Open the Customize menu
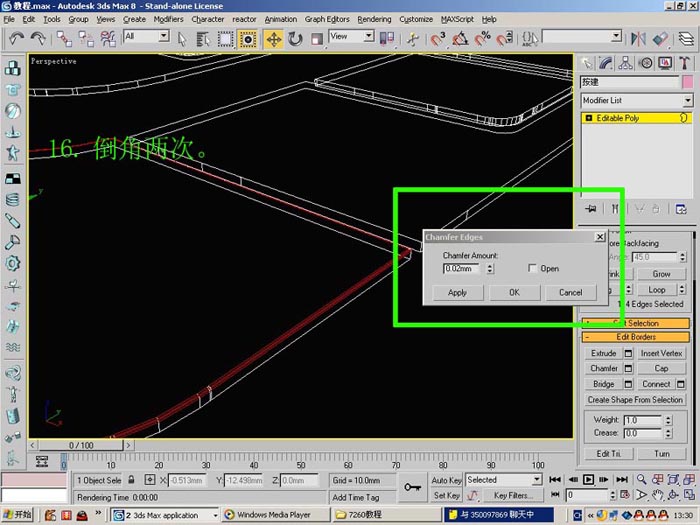This screenshot has width=700, height=525. pyautogui.click(x=416, y=20)
